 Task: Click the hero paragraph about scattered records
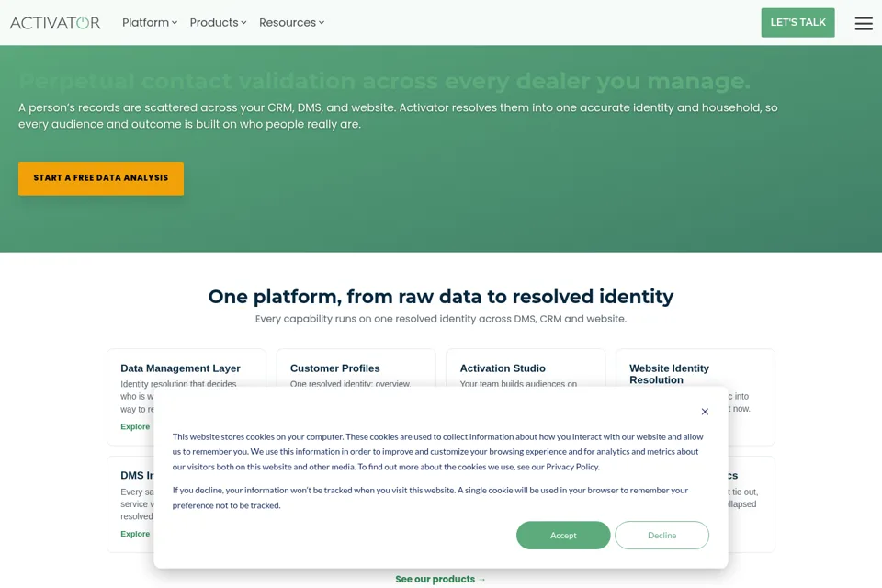click(x=398, y=116)
